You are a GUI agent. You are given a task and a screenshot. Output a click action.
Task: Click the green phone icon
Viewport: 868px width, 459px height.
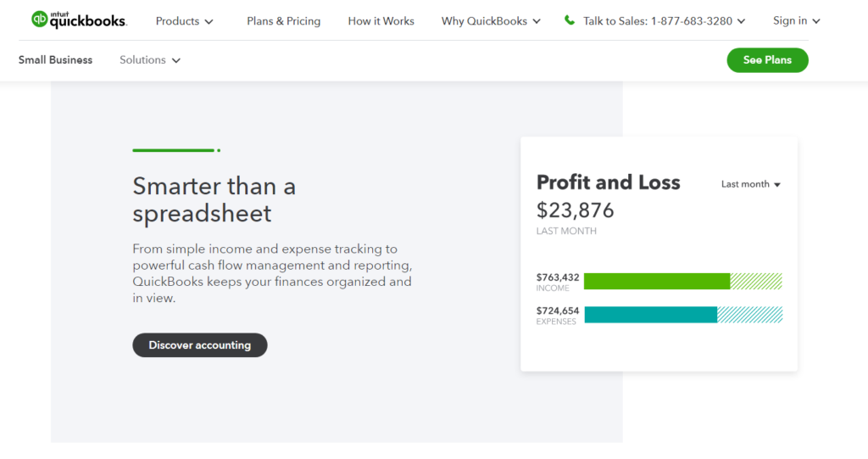pyautogui.click(x=569, y=20)
